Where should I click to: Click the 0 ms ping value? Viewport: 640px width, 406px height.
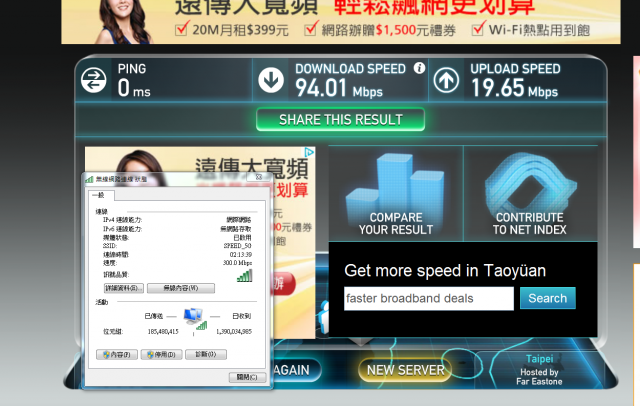point(134,88)
